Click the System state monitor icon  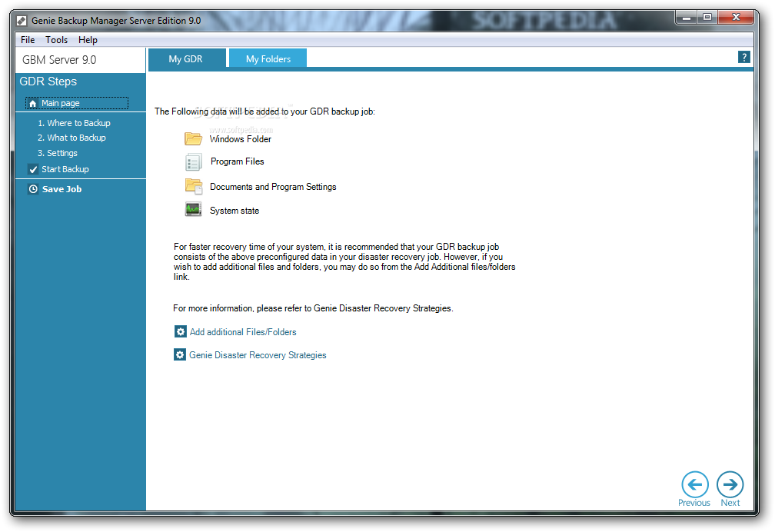coord(193,210)
